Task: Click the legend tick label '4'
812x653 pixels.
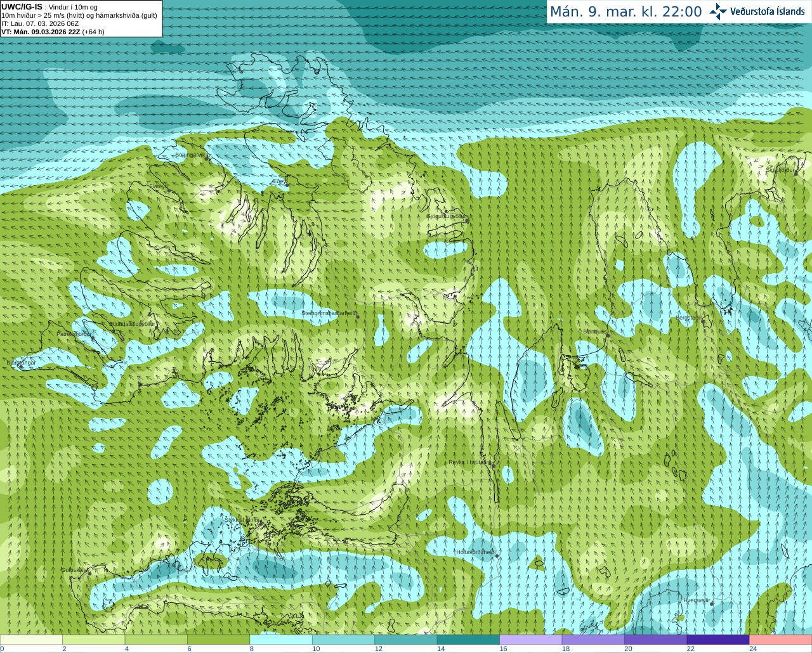Action: [127, 649]
